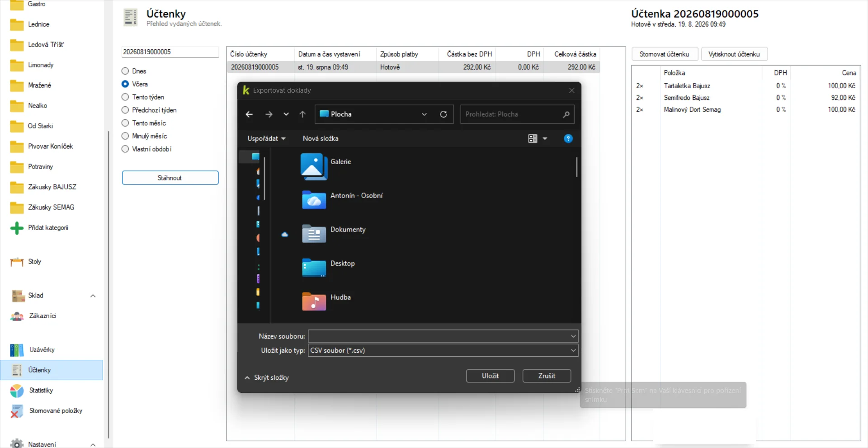Open the Statistiky pie chart icon
868x448 pixels.
[x=17, y=391]
